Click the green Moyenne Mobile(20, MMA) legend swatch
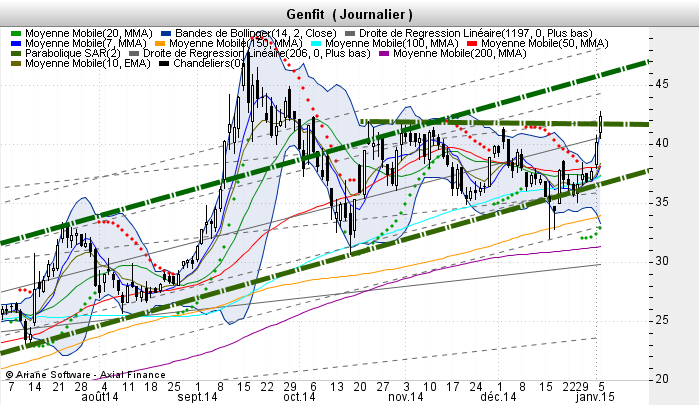The width and height of the screenshot is (699, 405). coord(16,33)
